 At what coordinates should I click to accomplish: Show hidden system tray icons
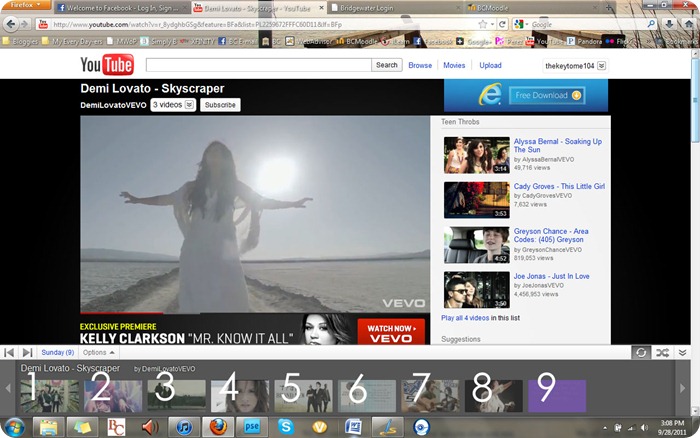[x=605, y=428]
